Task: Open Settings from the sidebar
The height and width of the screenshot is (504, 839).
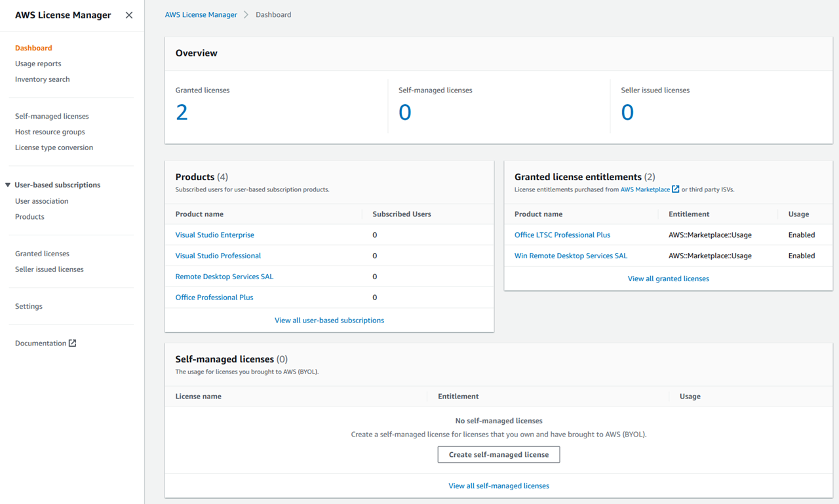Action: click(28, 305)
